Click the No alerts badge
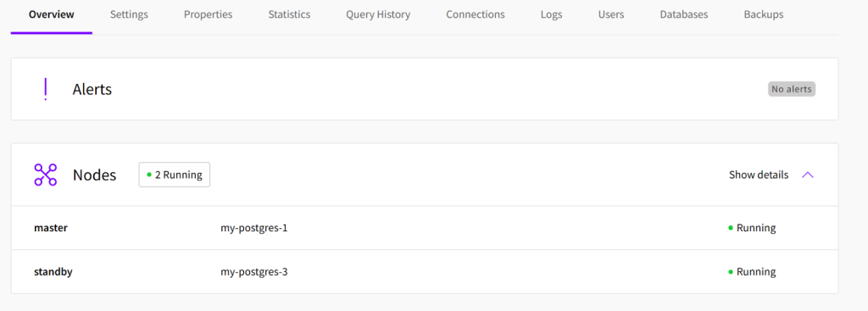Viewport: 868px width, 311px height. [x=792, y=89]
